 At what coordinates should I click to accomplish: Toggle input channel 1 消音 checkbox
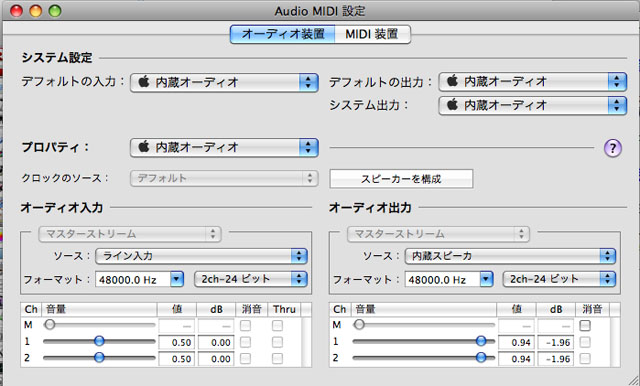coord(245,342)
